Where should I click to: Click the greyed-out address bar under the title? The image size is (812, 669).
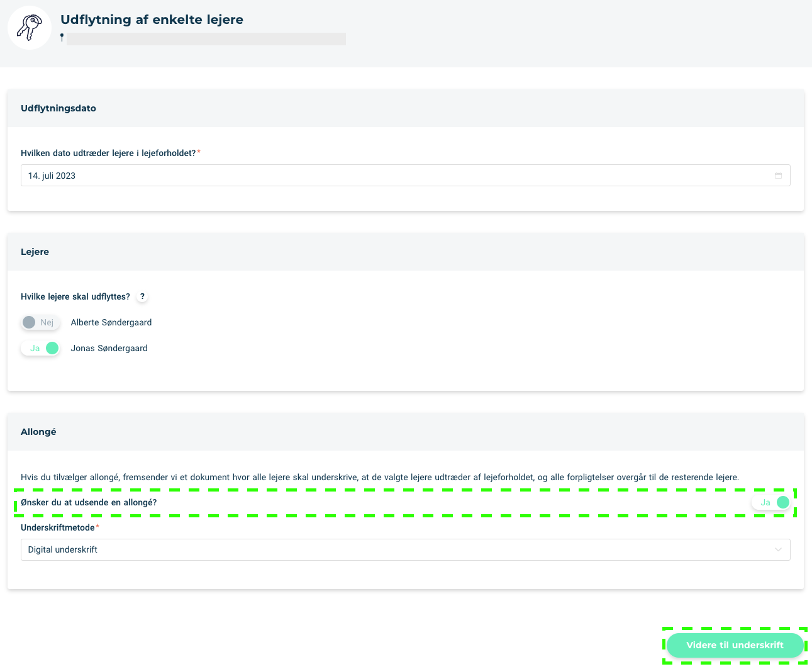(206, 39)
